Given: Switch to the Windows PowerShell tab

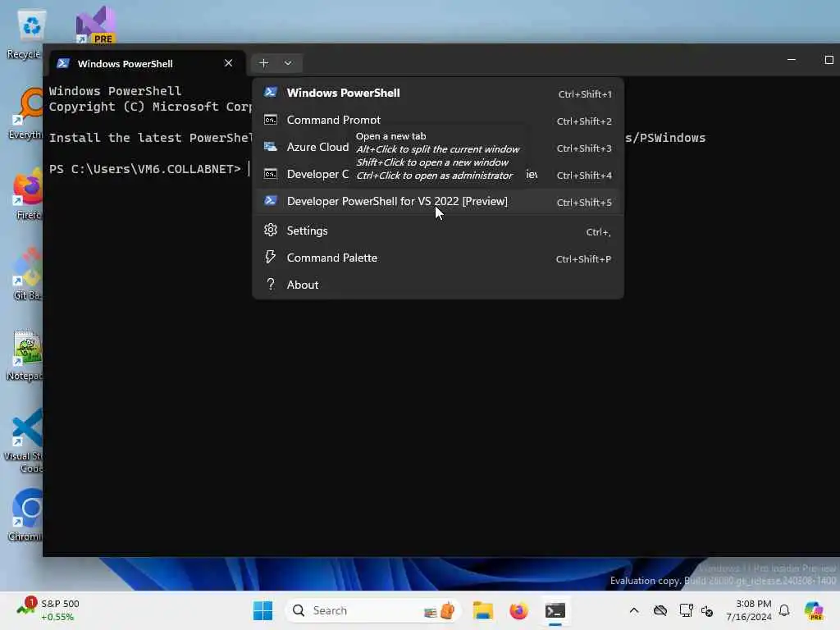Looking at the screenshot, I should pos(146,64).
